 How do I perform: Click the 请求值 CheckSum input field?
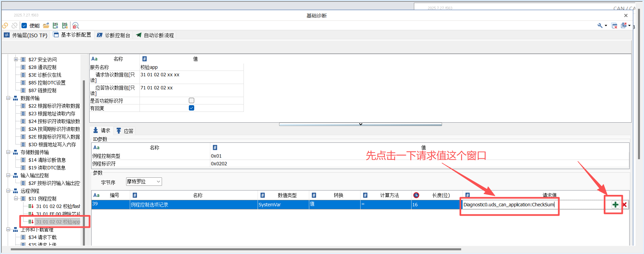[x=508, y=205]
